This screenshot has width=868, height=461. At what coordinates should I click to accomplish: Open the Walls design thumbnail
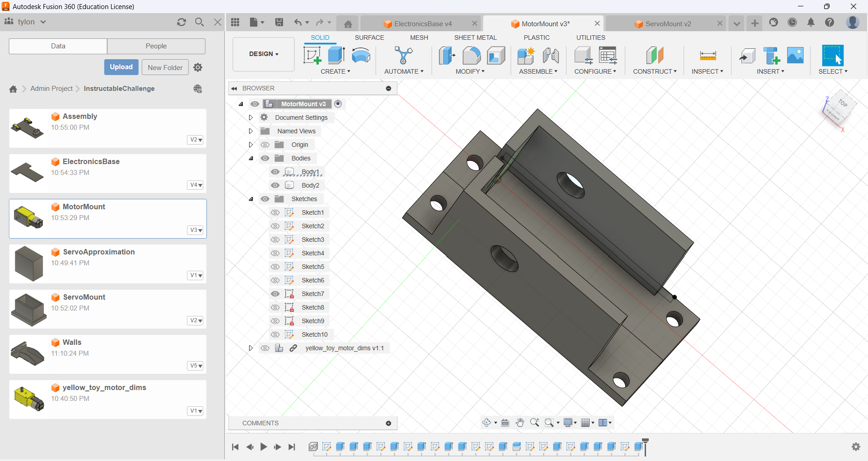point(28,354)
